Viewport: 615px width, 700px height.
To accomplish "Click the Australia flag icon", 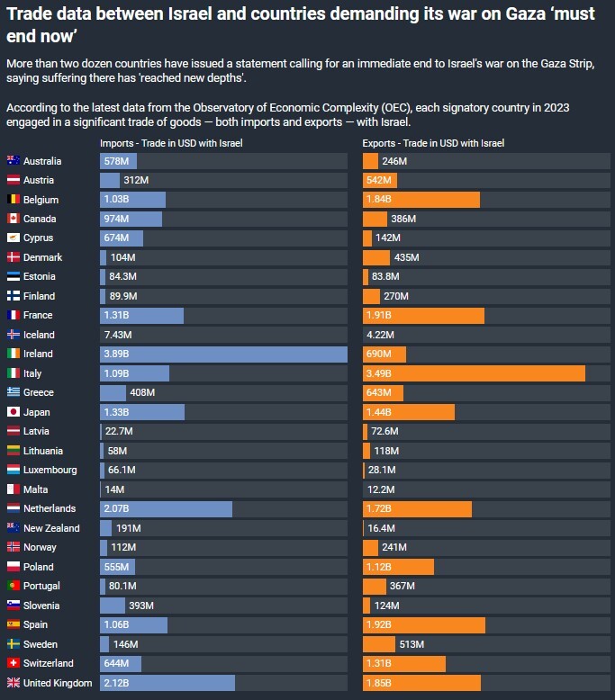I will pos(13,161).
